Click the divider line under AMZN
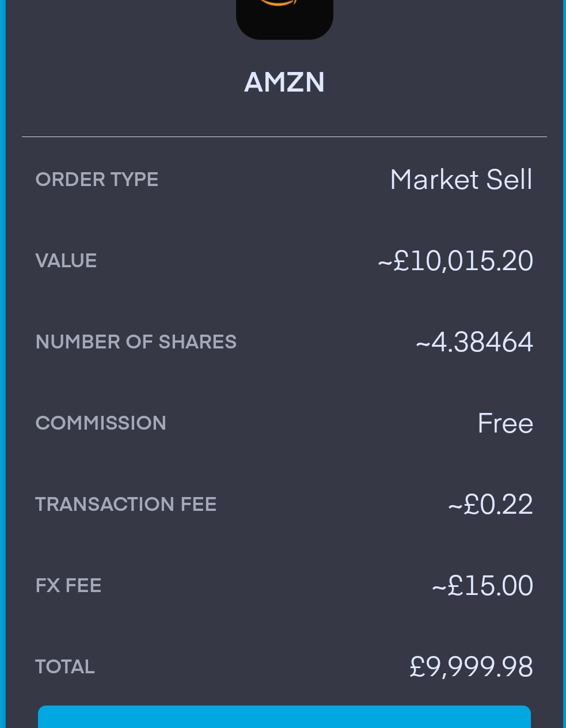Screen dimensions: 566x728 tap(284, 137)
